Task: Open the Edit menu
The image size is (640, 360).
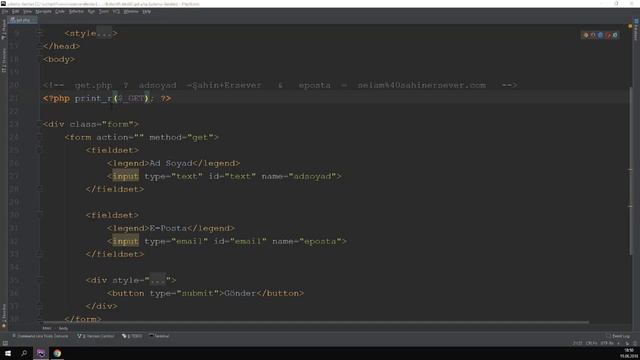Action: [x=16, y=11]
